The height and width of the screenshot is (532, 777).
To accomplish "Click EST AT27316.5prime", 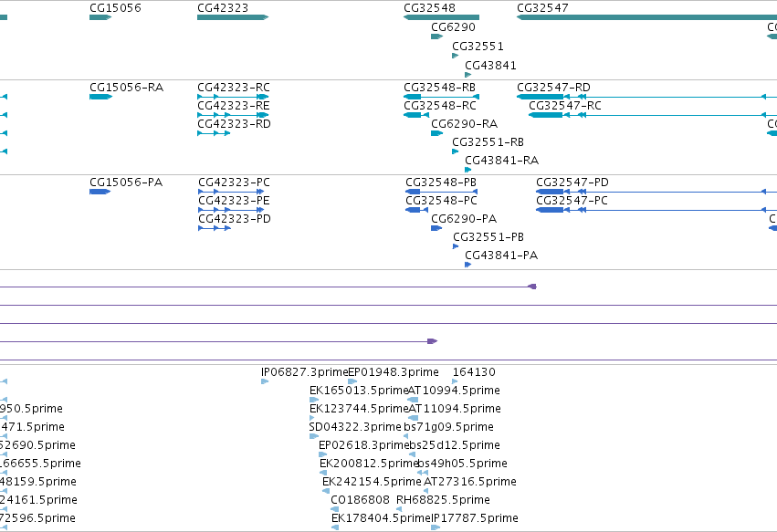I will tap(470, 482).
